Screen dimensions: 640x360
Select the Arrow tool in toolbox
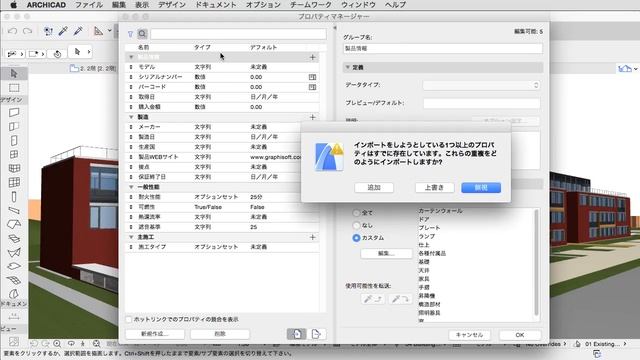pos(14,74)
